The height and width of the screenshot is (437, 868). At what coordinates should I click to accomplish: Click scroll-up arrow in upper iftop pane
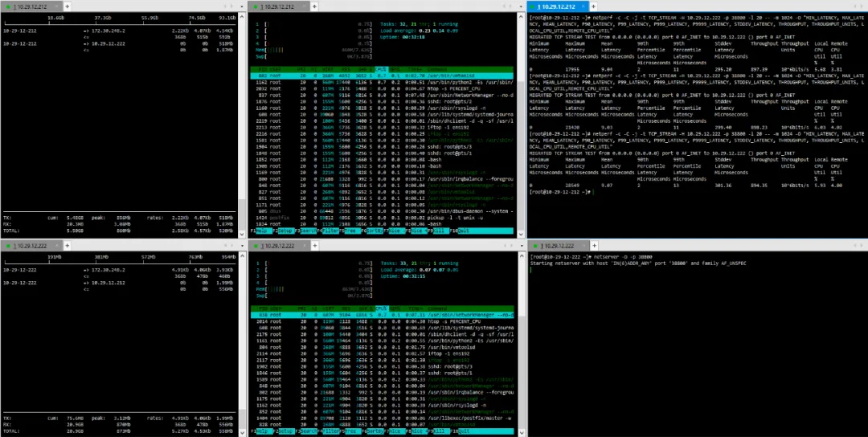(242, 17)
